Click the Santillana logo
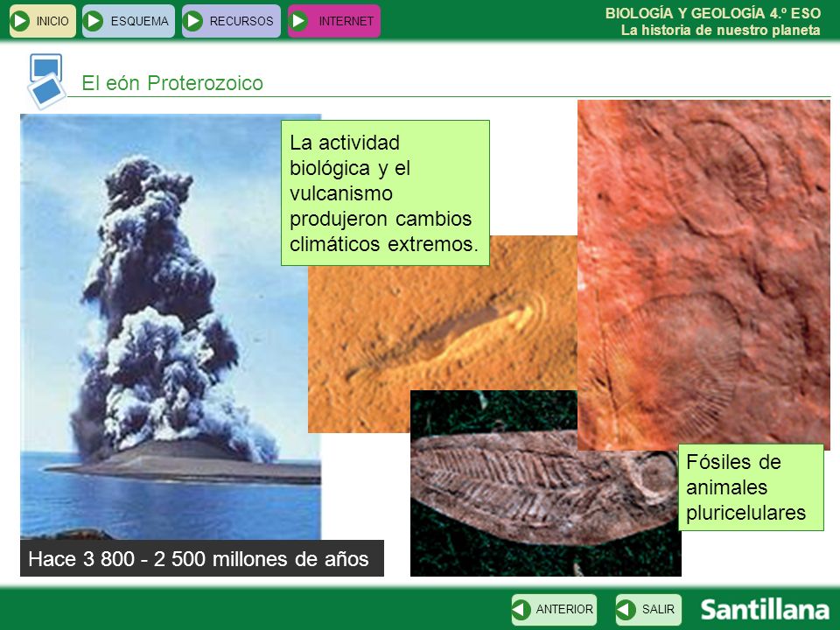 click(x=765, y=610)
